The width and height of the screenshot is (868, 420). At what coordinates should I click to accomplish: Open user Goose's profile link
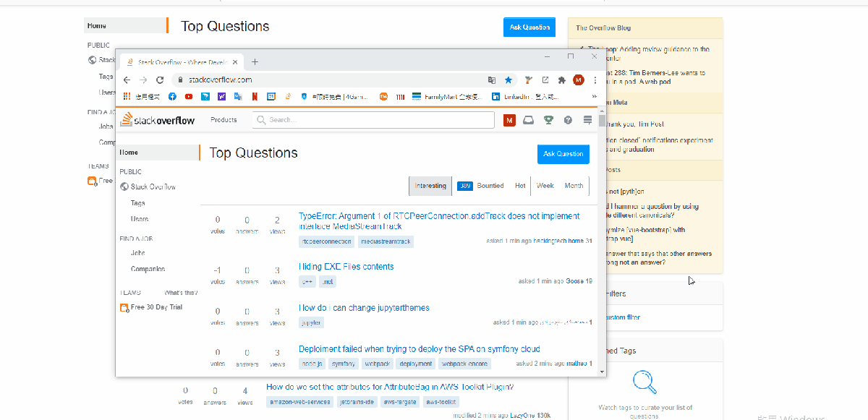click(574, 281)
